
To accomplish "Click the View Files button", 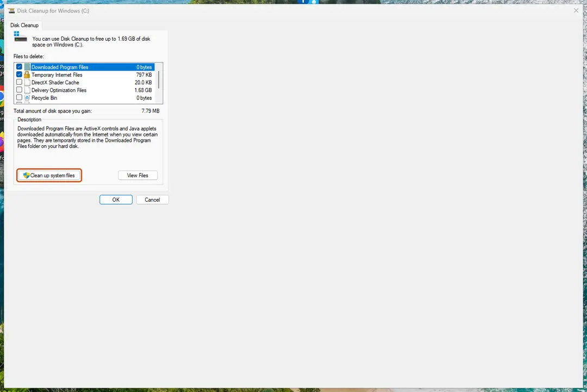I will (138, 175).
